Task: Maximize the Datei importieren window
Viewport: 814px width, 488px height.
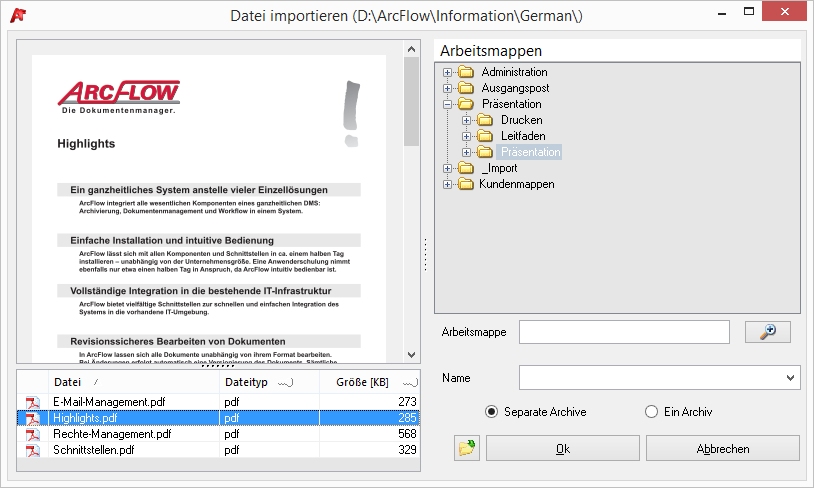Action: [x=749, y=12]
